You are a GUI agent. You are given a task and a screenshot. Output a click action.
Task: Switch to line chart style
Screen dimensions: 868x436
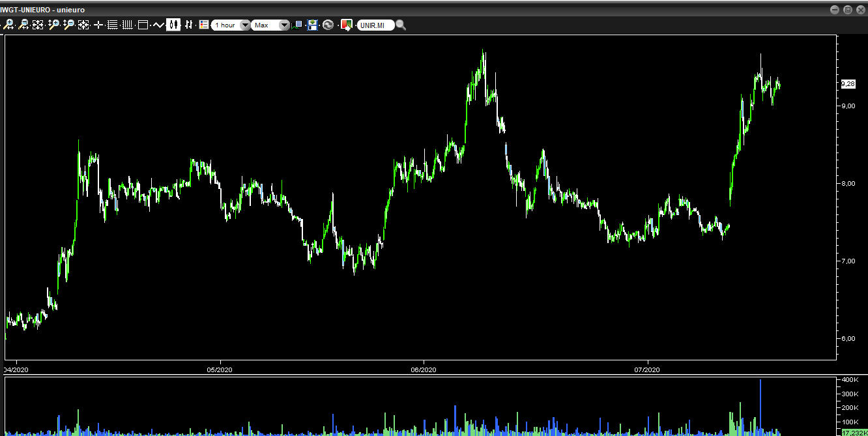click(x=158, y=25)
